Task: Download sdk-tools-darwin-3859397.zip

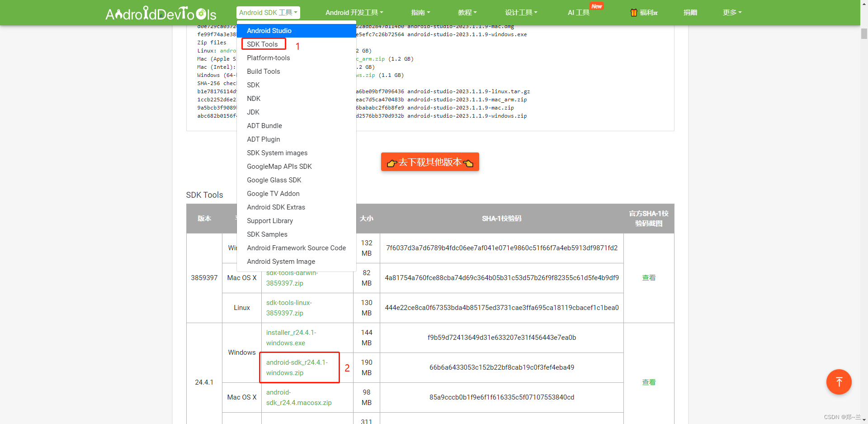Action: (x=292, y=278)
